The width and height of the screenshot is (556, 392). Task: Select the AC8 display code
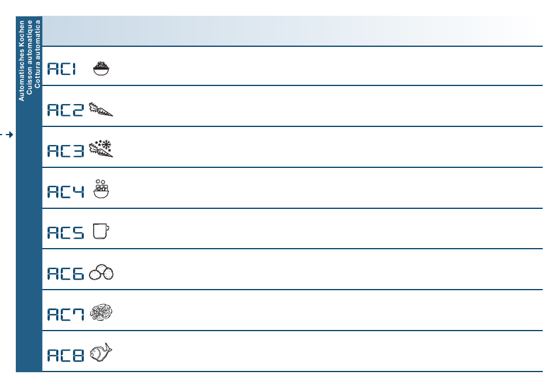pos(66,355)
